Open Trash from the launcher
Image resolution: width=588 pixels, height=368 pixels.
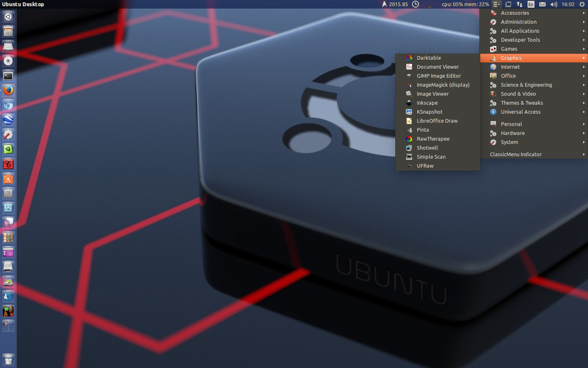pos(8,360)
